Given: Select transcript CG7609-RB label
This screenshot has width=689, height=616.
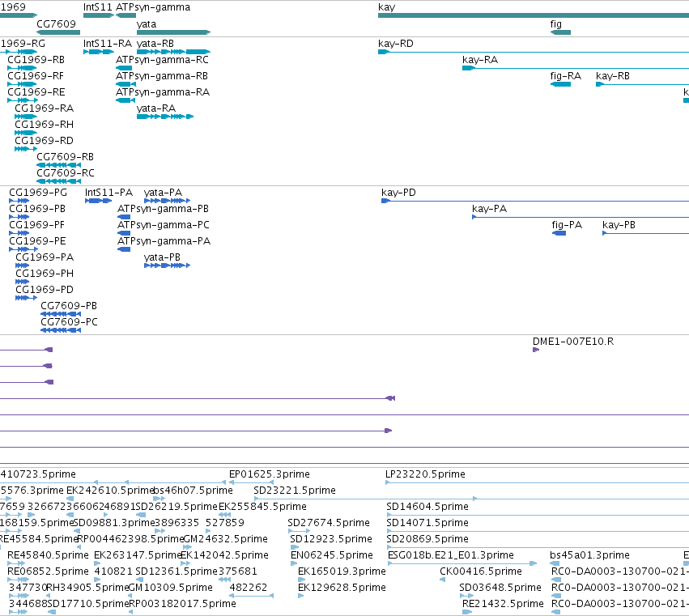Looking at the screenshot, I should point(65,157).
